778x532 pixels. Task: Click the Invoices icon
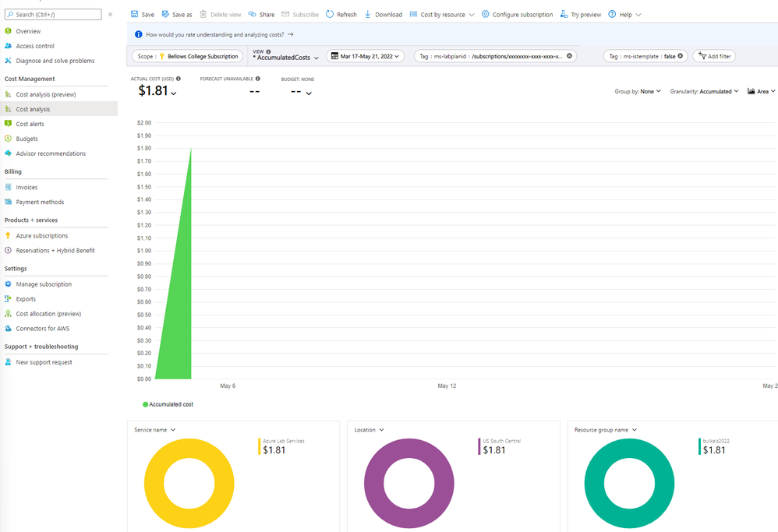[x=8, y=187]
